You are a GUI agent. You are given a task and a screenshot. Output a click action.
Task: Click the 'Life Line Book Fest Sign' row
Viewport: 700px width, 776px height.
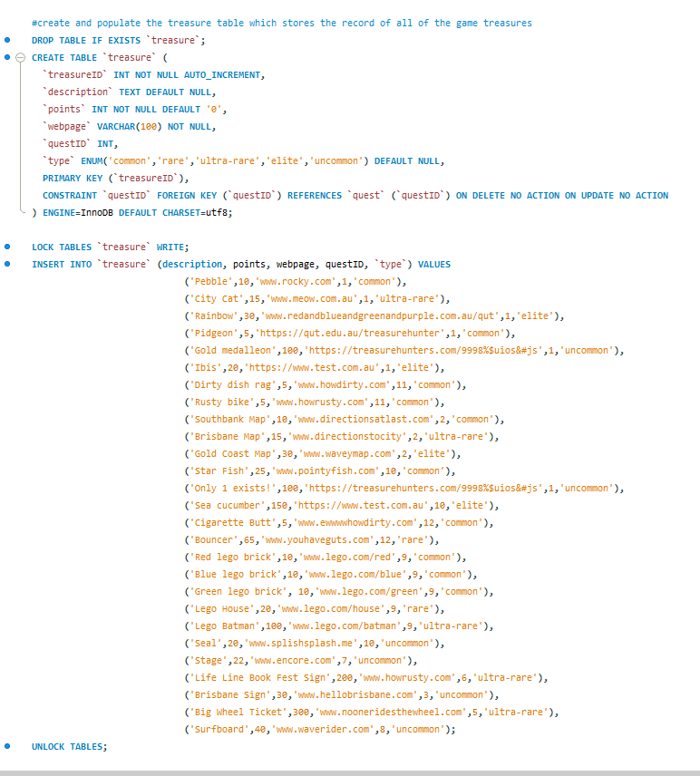[x=366, y=677]
